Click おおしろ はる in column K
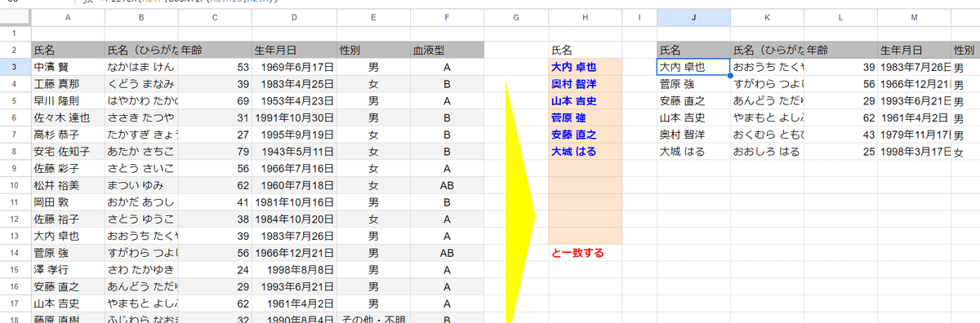The height and width of the screenshot is (323, 980). tap(768, 151)
